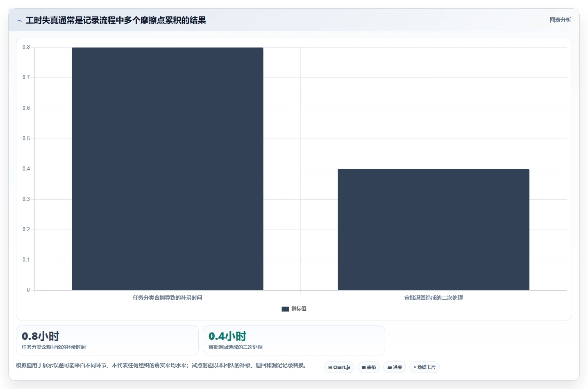Click the 进度 chip
Screen dimensions: 588x389
(x=395, y=367)
